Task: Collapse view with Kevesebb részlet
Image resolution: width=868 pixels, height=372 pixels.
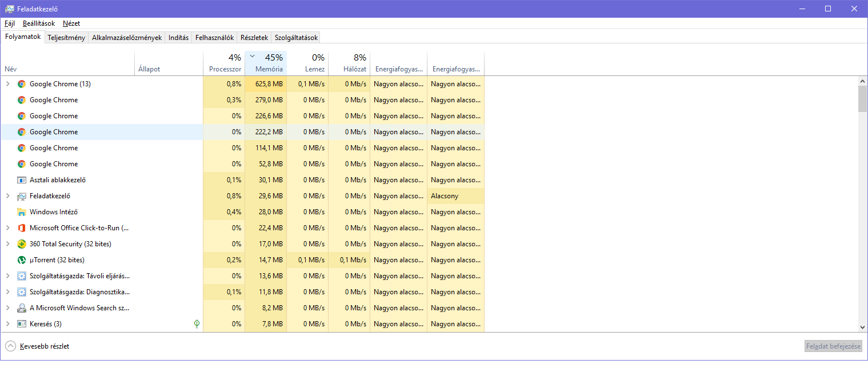Action: [x=38, y=346]
